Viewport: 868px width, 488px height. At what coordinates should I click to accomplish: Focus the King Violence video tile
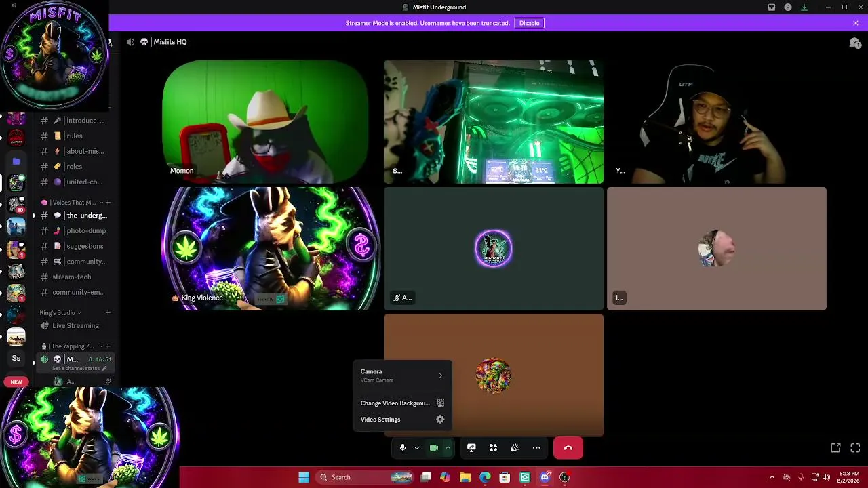click(x=271, y=249)
